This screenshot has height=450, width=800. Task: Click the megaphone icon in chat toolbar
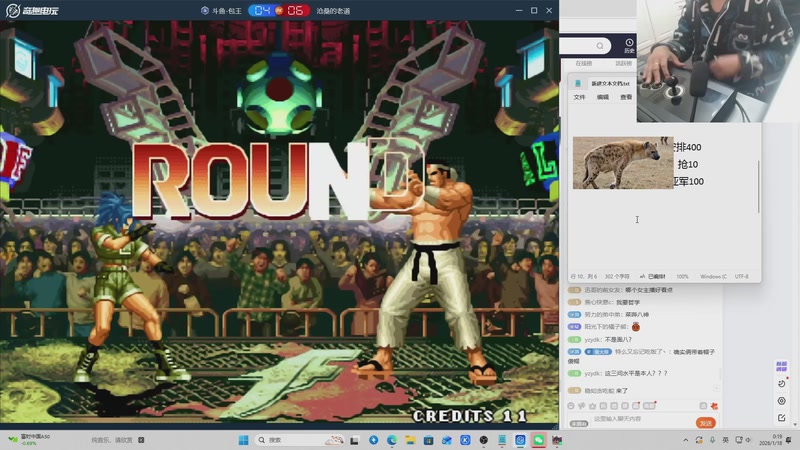[x=582, y=406]
